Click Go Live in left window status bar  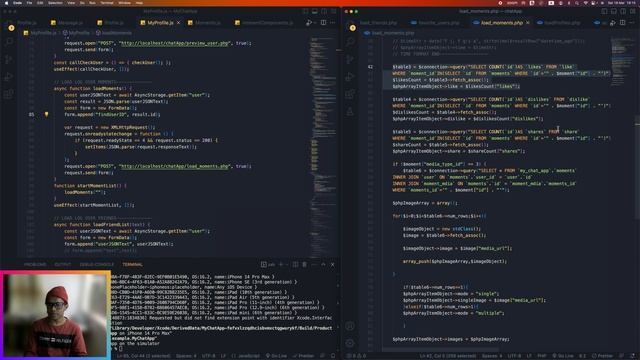tap(276, 356)
